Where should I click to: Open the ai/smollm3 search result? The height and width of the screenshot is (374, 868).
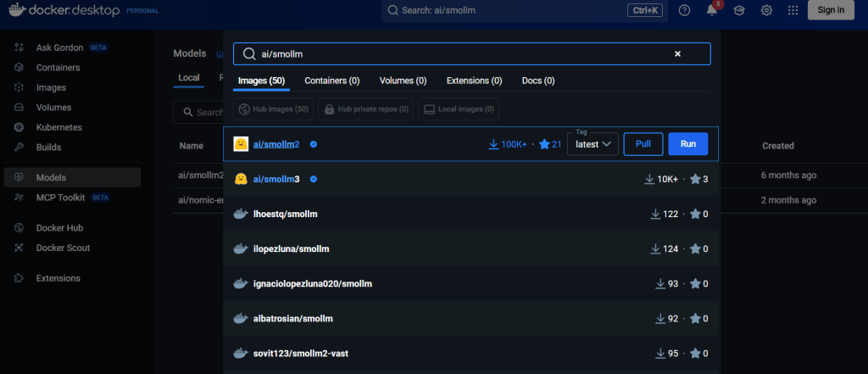point(471,179)
